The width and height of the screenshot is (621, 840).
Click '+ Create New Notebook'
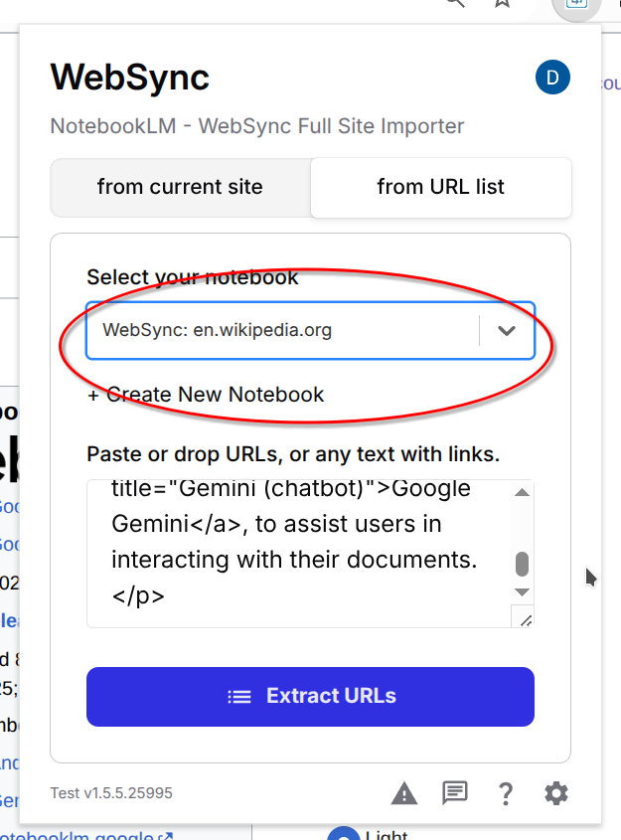(x=205, y=395)
